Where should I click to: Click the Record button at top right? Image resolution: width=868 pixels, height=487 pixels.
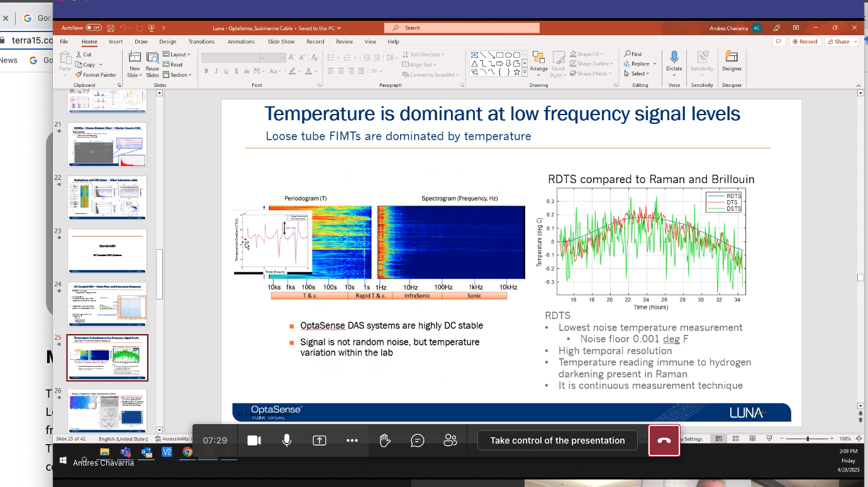(805, 42)
